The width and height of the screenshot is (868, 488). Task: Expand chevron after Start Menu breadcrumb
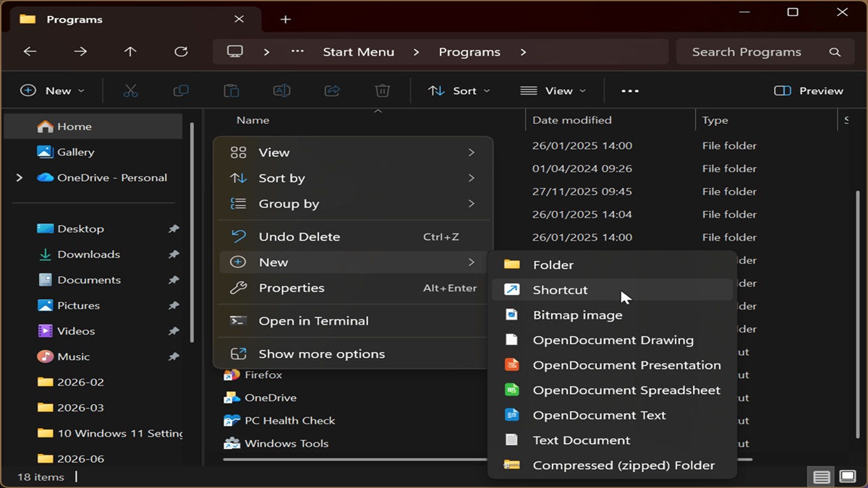[x=417, y=52]
